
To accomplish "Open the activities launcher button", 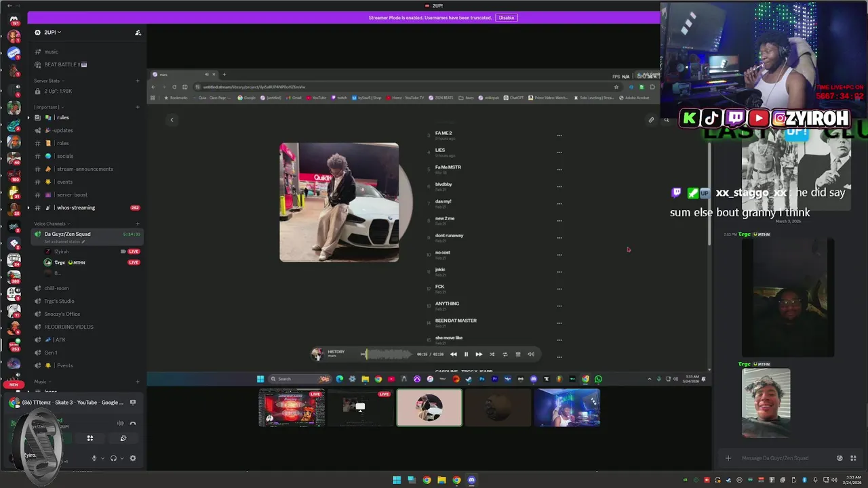I will click(90, 439).
